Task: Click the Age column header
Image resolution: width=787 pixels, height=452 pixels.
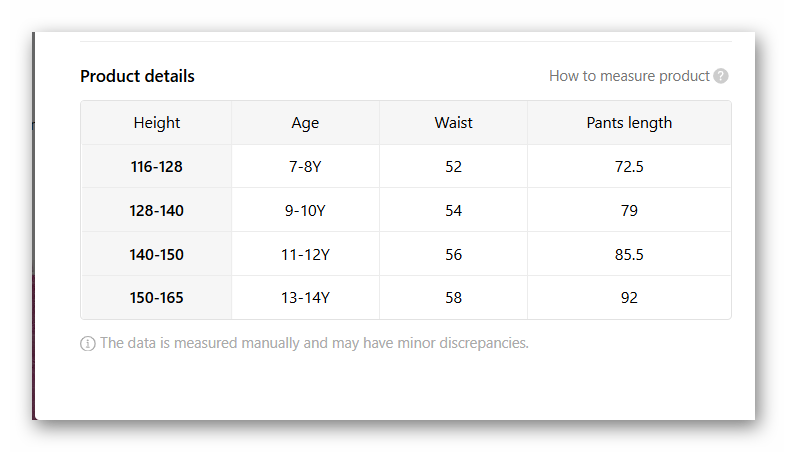Action: (305, 123)
